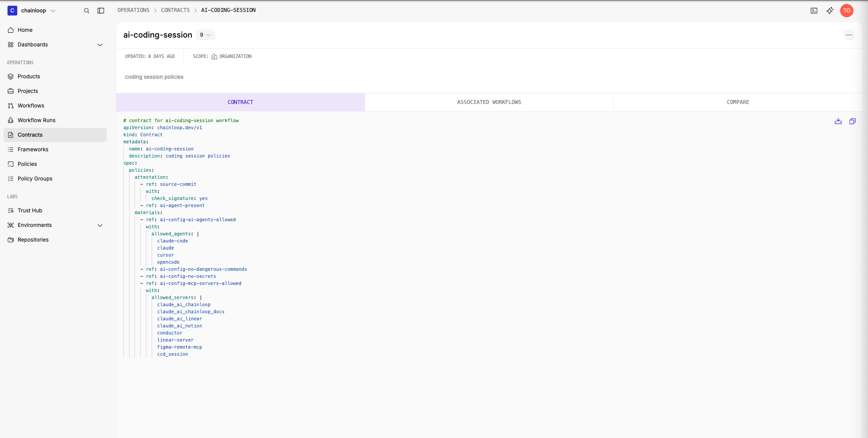Click the 'opencode' agent entry
This screenshot has height=438, width=868.
[168, 262]
